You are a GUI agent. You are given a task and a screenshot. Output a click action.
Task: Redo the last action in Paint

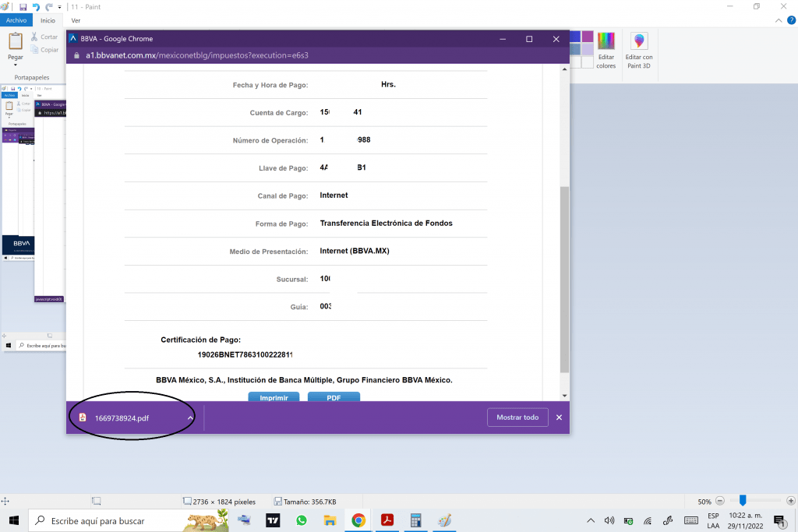49,7
